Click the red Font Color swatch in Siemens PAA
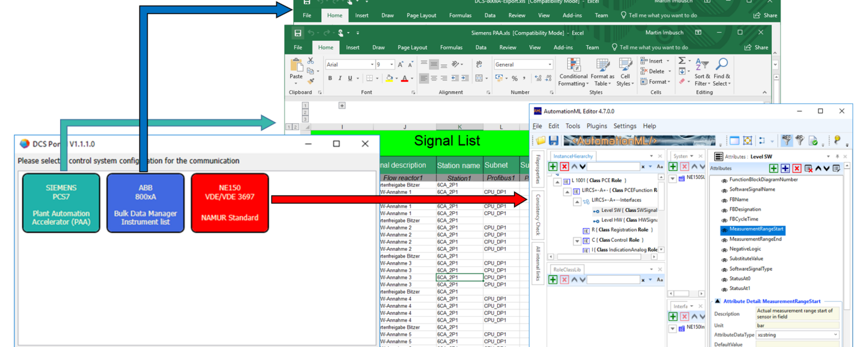Screen dimensions: 868x347 404,79
